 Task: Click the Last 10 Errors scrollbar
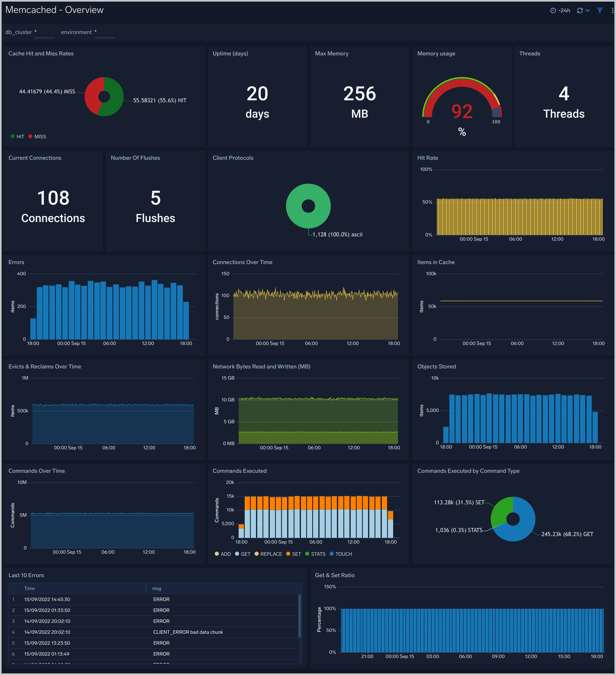click(x=300, y=616)
